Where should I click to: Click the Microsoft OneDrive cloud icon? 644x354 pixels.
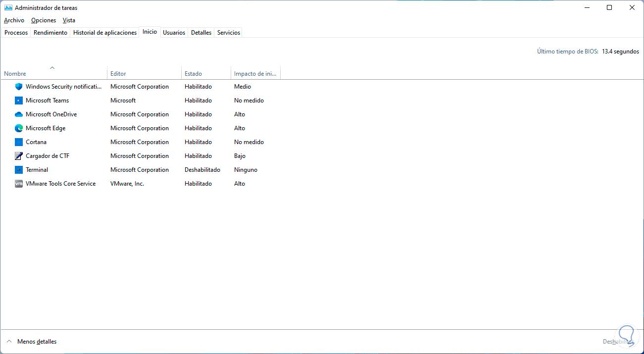19,114
